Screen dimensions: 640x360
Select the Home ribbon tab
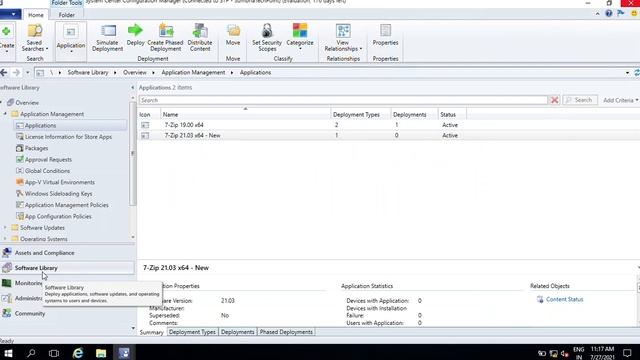pos(36,15)
